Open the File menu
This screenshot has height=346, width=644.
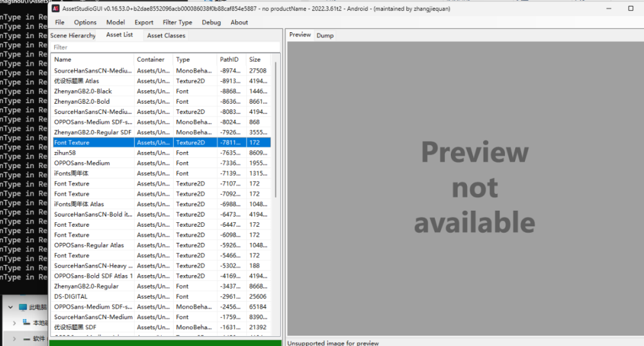click(x=60, y=23)
